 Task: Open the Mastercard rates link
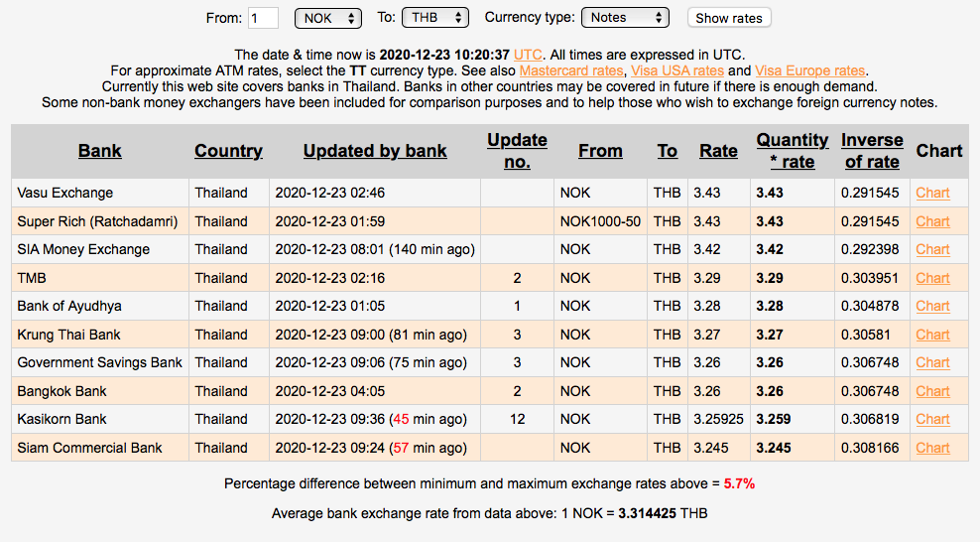[571, 70]
